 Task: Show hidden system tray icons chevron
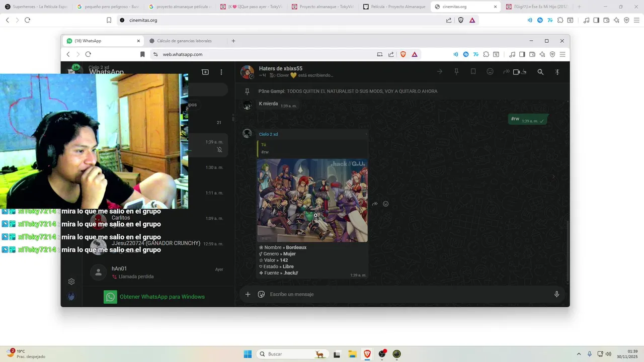[579, 354]
